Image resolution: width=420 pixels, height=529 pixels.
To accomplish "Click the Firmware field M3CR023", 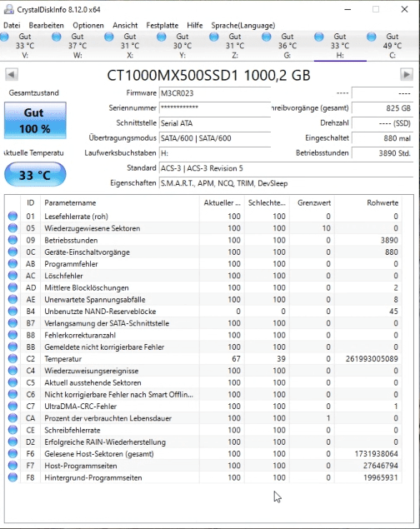I will (215, 93).
